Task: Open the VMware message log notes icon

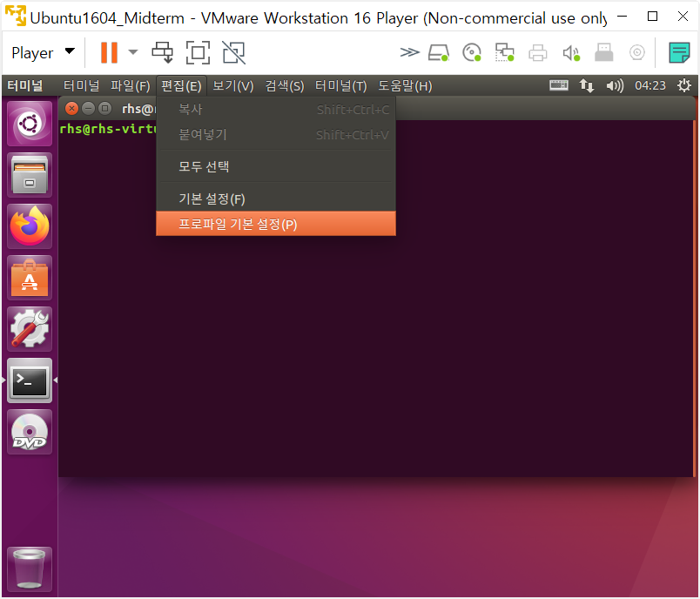Action: point(679,52)
